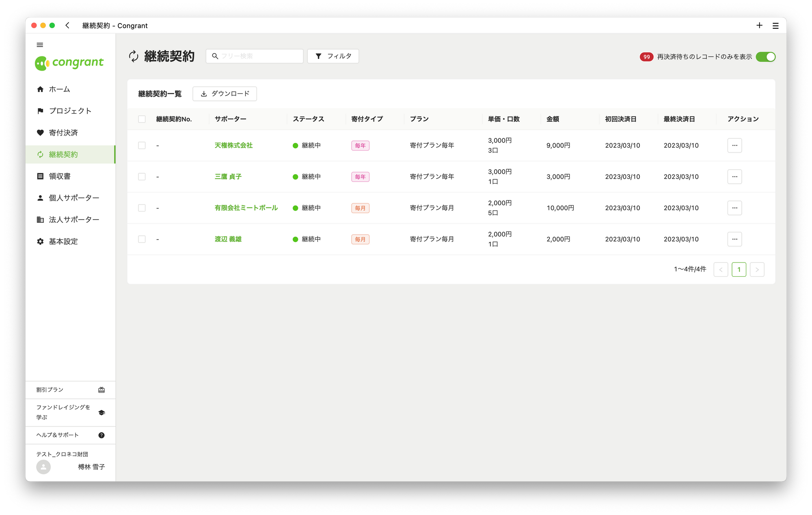
Task: Click the hamburger menu icon above the logo
Action: (x=40, y=45)
